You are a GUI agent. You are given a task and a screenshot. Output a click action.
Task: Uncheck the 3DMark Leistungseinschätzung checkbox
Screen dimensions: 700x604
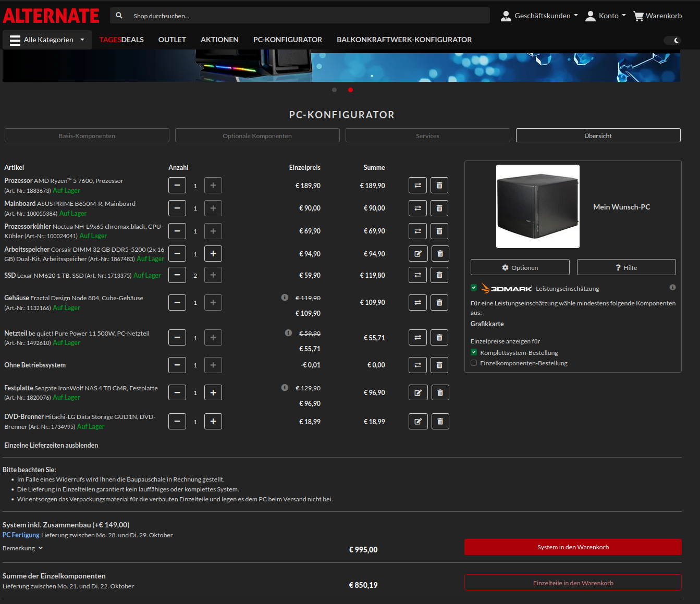click(474, 288)
